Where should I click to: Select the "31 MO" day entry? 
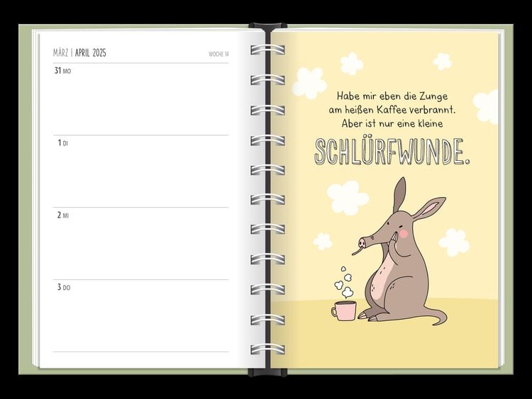(x=62, y=71)
